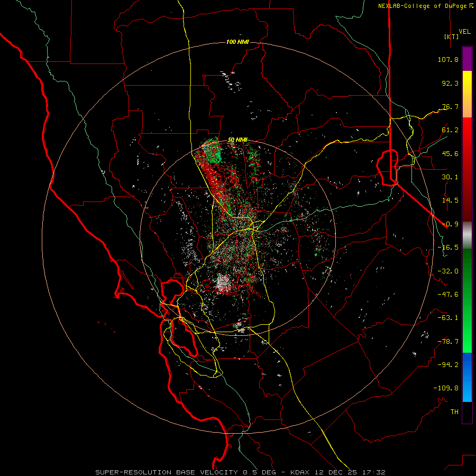Click the 107.8 velocity scale value
Viewport: 476px width, 476px height.
point(448,59)
